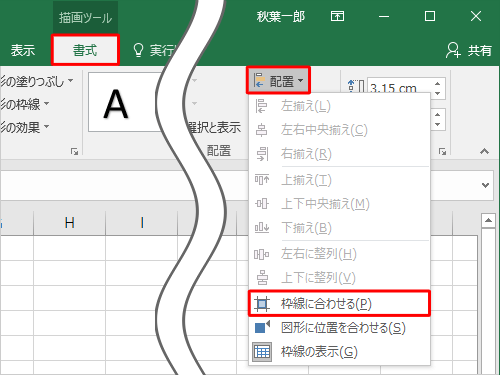Click the account name 秋葉一郎
The image size is (500, 375).
click(x=281, y=16)
